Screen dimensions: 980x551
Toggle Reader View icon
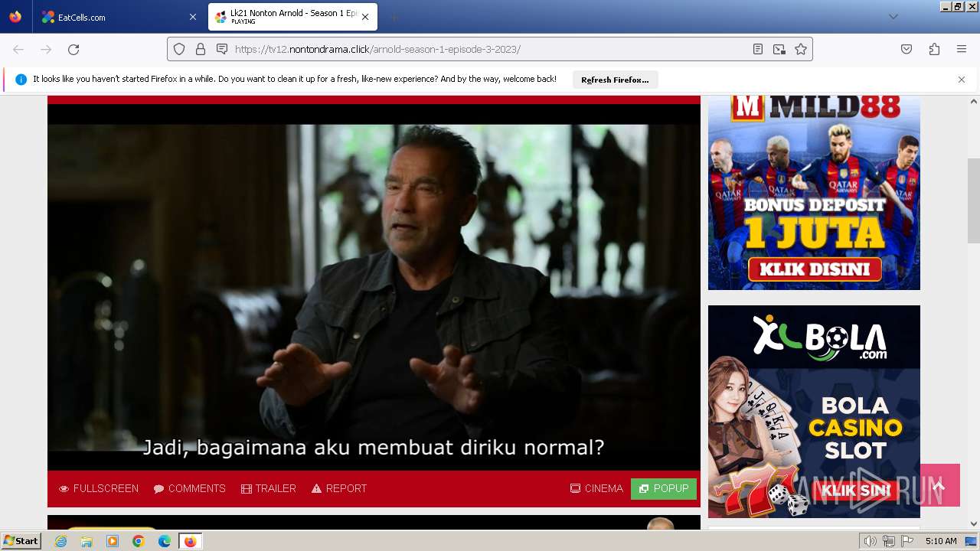[758, 49]
